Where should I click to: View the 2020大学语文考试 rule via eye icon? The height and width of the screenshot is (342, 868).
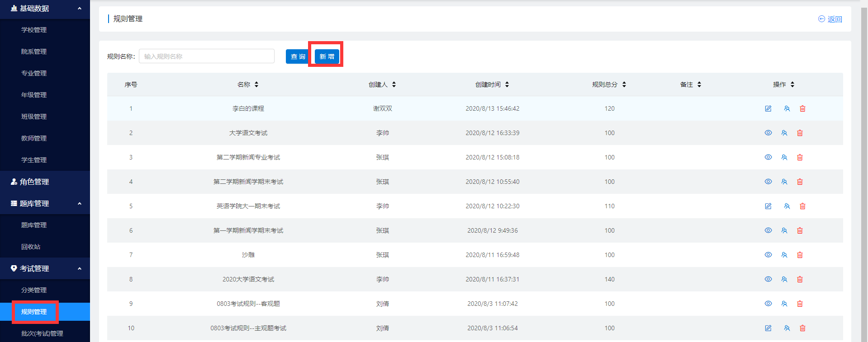[768, 279]
